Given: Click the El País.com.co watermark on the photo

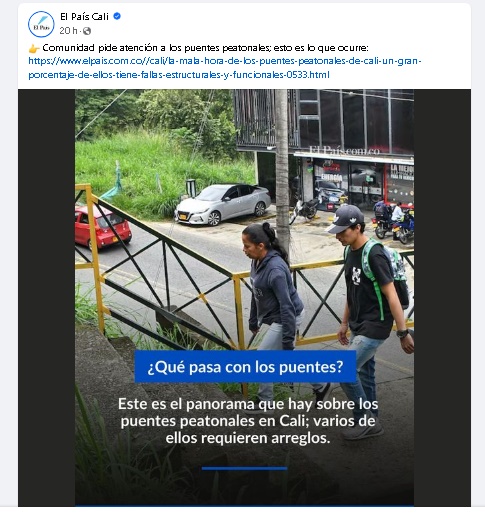Looking at the screenshot, I should coord(344,151).
